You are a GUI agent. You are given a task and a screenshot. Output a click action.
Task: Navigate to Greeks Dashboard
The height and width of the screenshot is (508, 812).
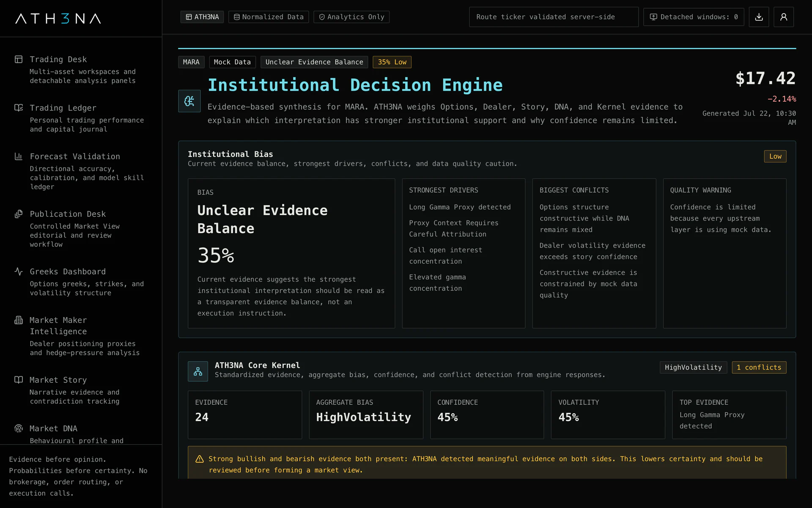81,282
